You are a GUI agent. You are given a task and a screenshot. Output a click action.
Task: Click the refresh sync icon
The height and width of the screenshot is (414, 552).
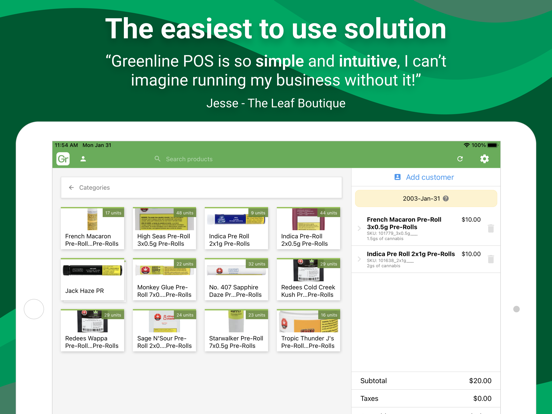(x=460, y=159)
